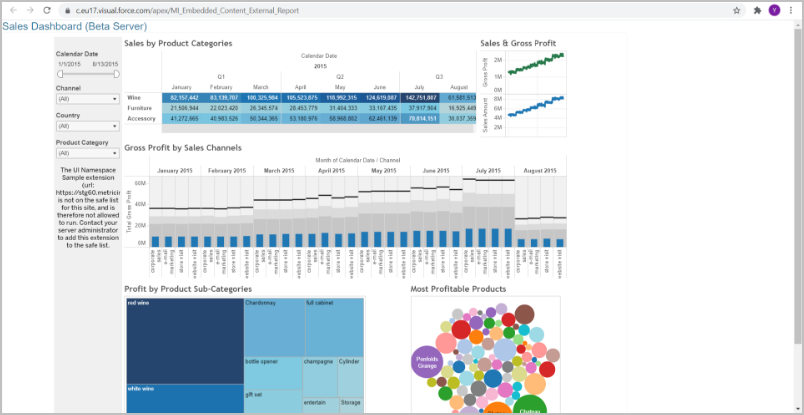
Task: Open the browser extensions puzzle icon
Action: point(757,10)
